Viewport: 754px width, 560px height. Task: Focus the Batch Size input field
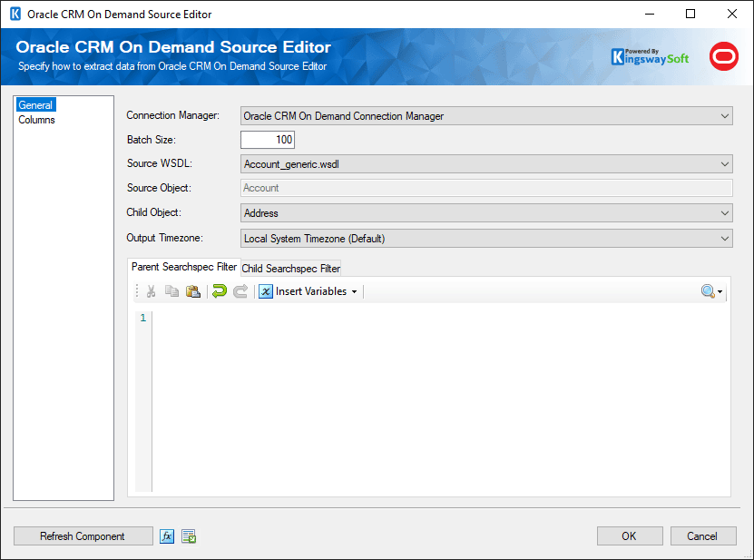268,140
